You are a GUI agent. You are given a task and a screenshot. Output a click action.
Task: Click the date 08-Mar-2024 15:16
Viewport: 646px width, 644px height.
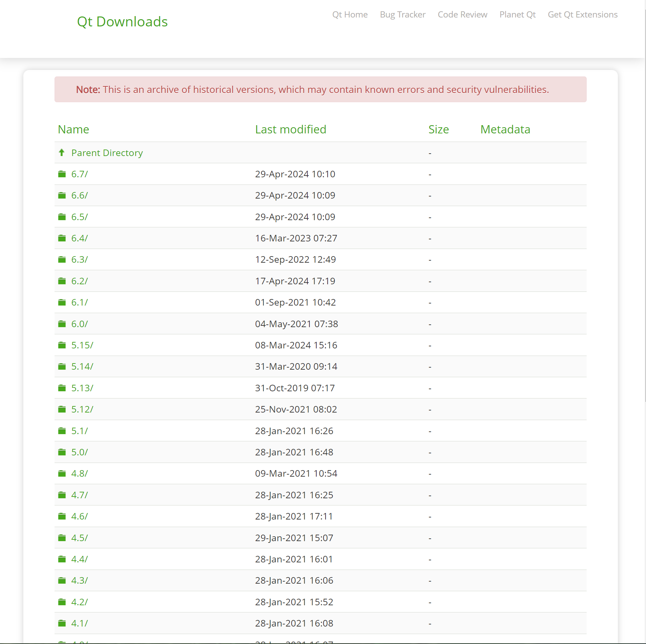[296, 345]
